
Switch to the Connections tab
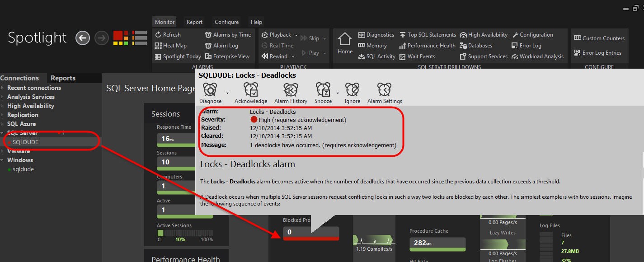pos(19,78)
